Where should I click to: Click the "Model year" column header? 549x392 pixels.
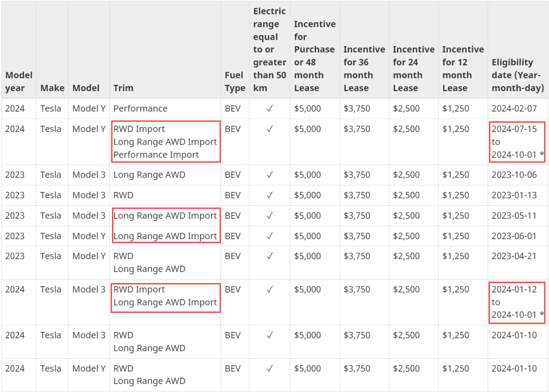(19, 82)
